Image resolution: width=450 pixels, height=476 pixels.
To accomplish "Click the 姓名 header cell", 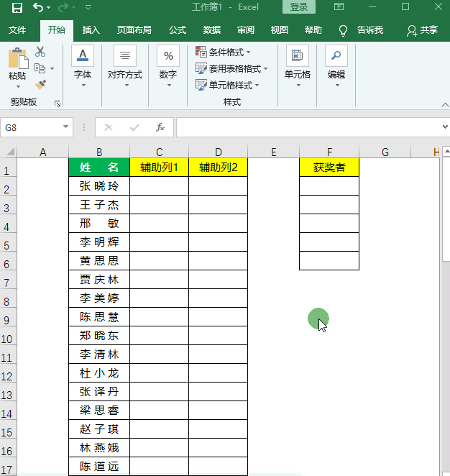I will pyautogui.click(x=99, y=168).
